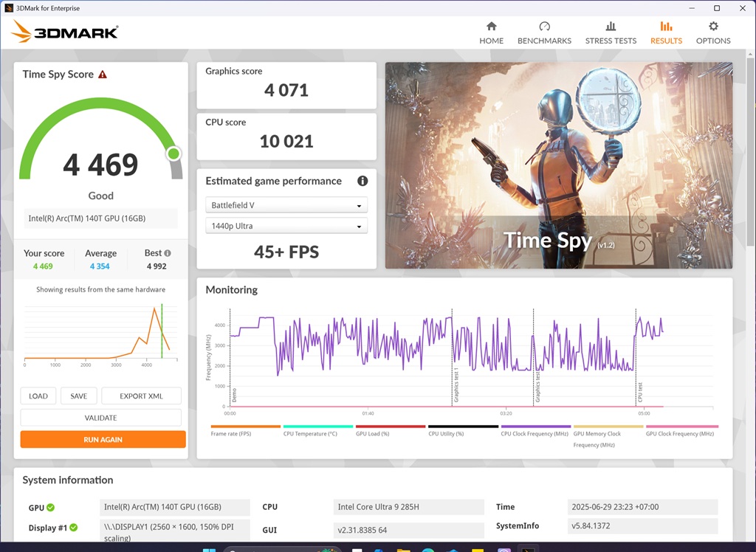Click the Average score 4 354
The height and width of the screenshot is (552, 756).
[100, 266]
